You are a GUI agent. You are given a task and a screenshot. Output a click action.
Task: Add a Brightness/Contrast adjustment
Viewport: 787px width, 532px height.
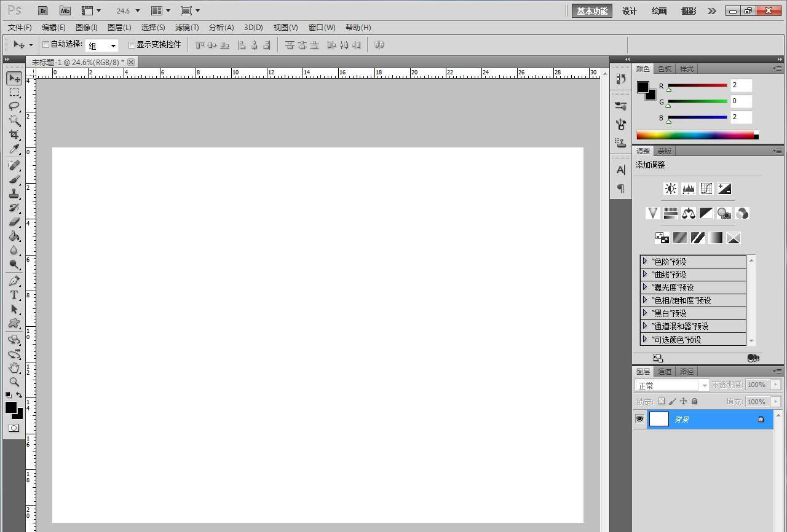pyautogui.click(x=671, y=189)
